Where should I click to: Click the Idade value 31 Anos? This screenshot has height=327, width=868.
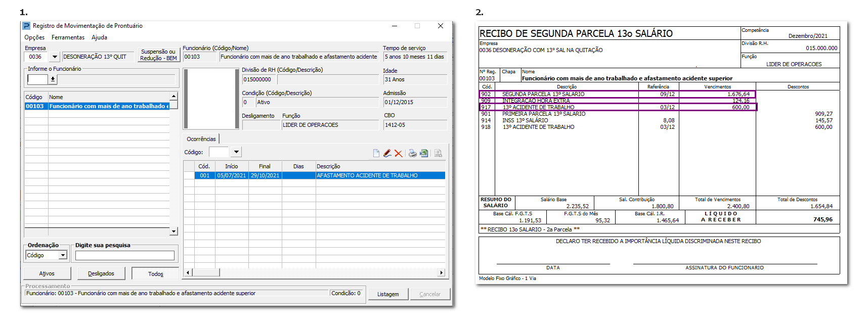point(415,79)
